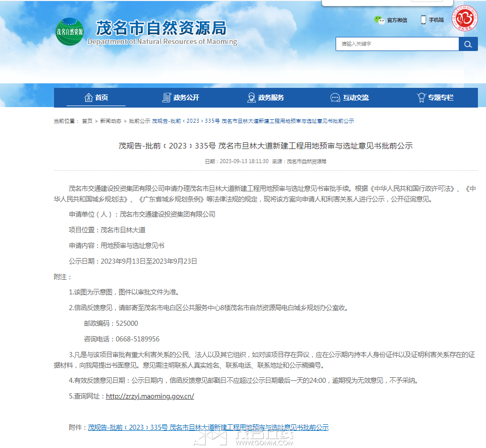Click the 茂名自然资源 green globe logo
The height and width of the screenshot is (448, 486).
pyautogui.click(x=70, y=31)
